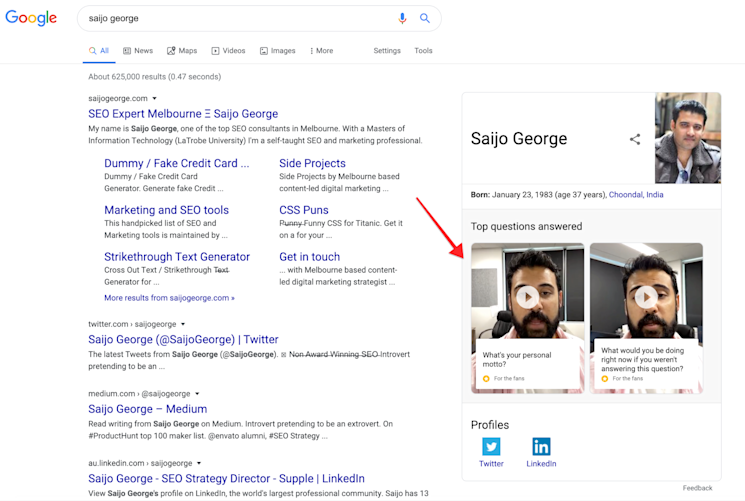Click the Feedback link below knowledge panel

point(697,488)
